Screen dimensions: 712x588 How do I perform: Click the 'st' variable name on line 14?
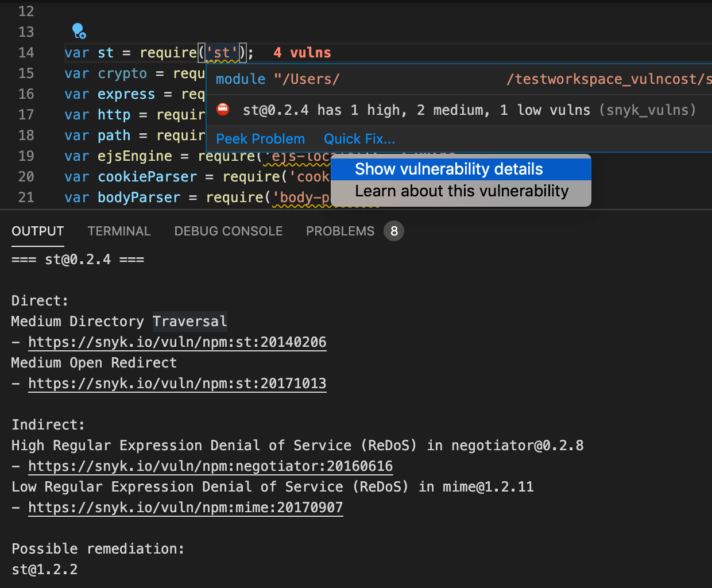106,53
